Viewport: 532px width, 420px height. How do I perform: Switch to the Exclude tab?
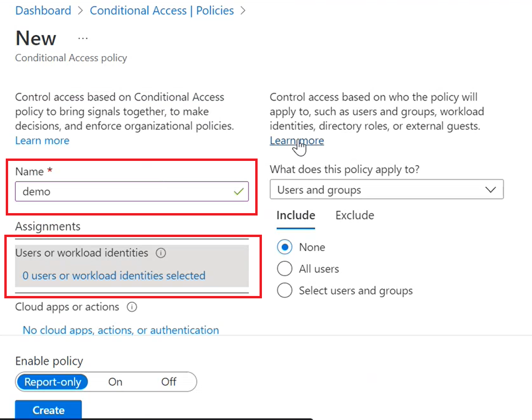point(354,215)
